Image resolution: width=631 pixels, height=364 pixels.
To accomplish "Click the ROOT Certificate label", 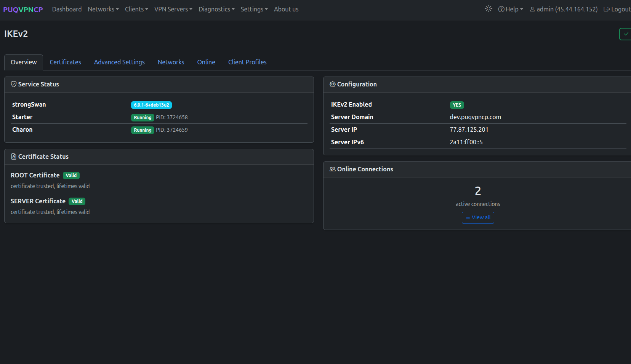I will pyautogui.click(x=35, y=175).
